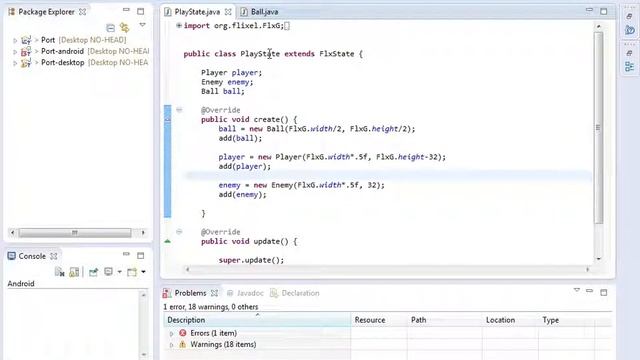
Task: Open the minimized Task List view icon
Action: coord(629,30)
